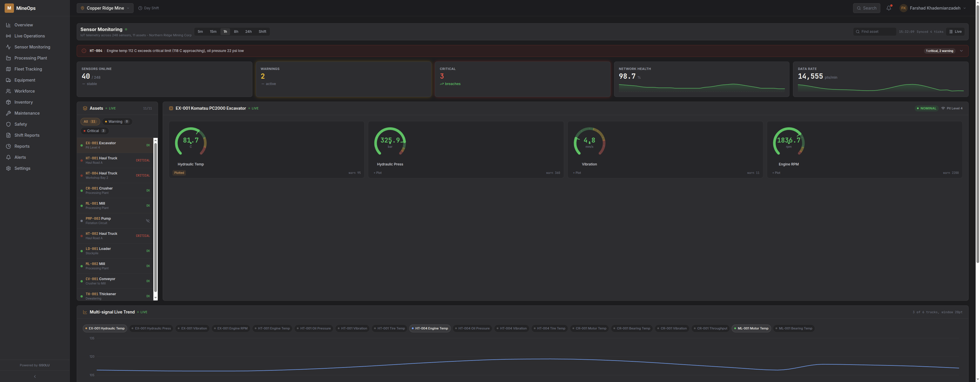Filter assets by Critical
The width and height of the screenshot is (980, 382).
[94, 131]
